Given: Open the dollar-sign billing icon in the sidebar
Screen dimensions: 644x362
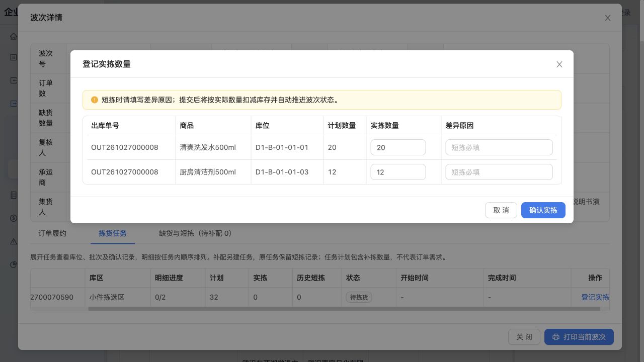Looking at the screenshot, I should [x=14, y=218].
